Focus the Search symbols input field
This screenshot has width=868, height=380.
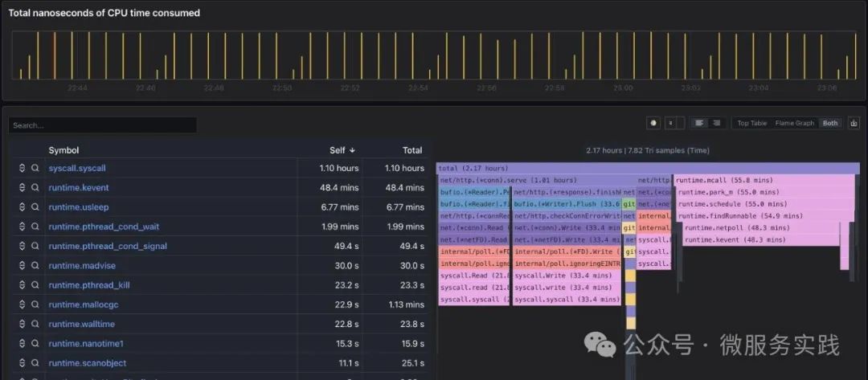[x=102, y=125]
